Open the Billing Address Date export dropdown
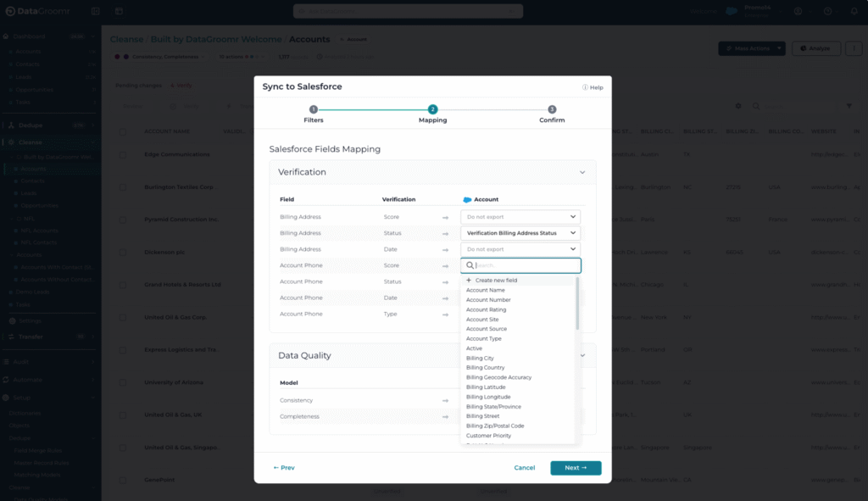This screenshot has height=501, width=868. [520, 249]
